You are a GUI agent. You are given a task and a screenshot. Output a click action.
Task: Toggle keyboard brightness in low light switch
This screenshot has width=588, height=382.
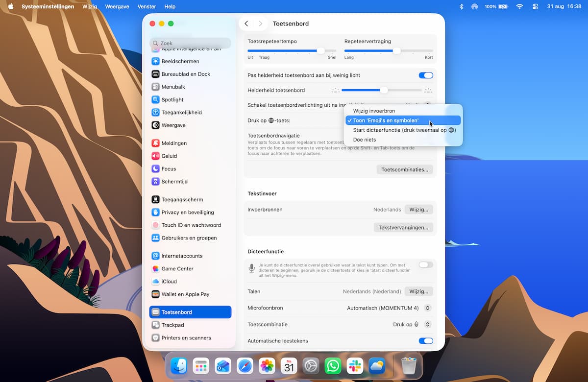(x=426, y=75)
